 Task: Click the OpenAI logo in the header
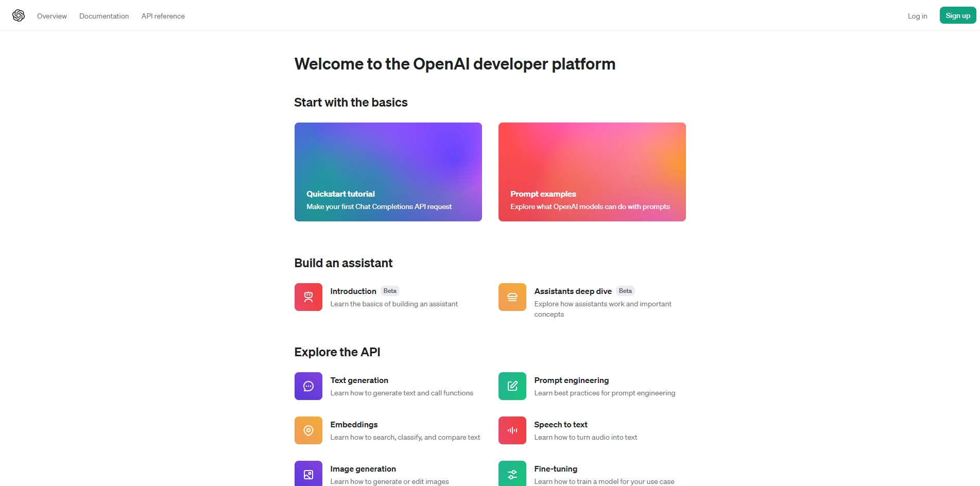tap(19, 15)
